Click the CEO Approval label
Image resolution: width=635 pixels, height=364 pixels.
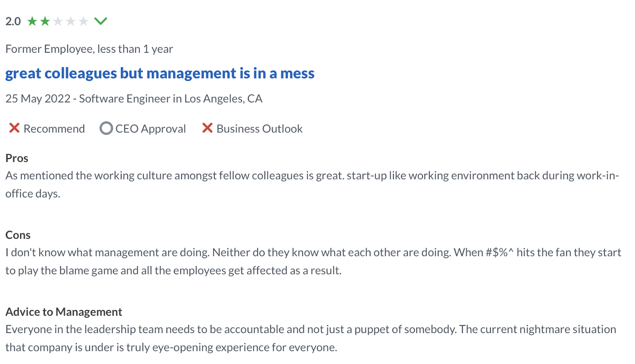[150, 129]
